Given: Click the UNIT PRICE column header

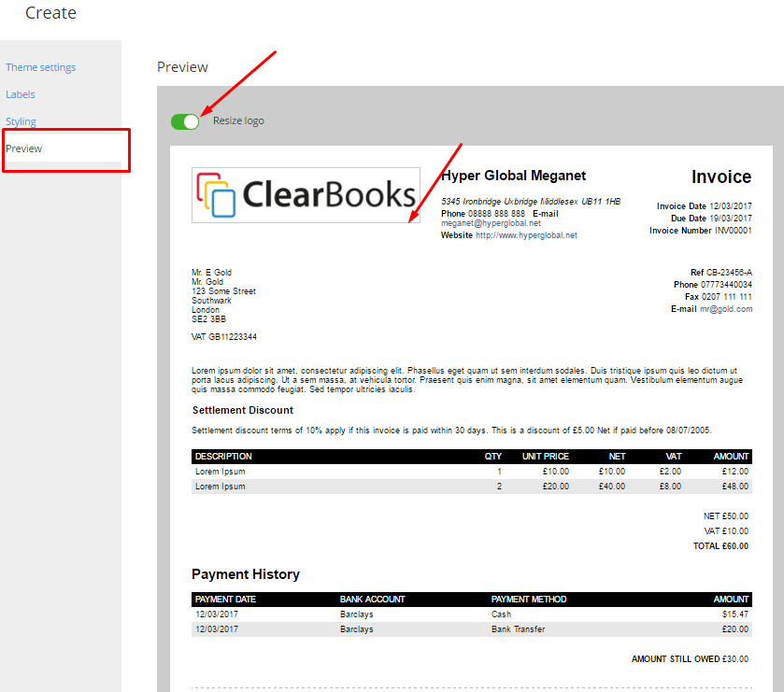Looking at the screenshot, I should (546, 457).
